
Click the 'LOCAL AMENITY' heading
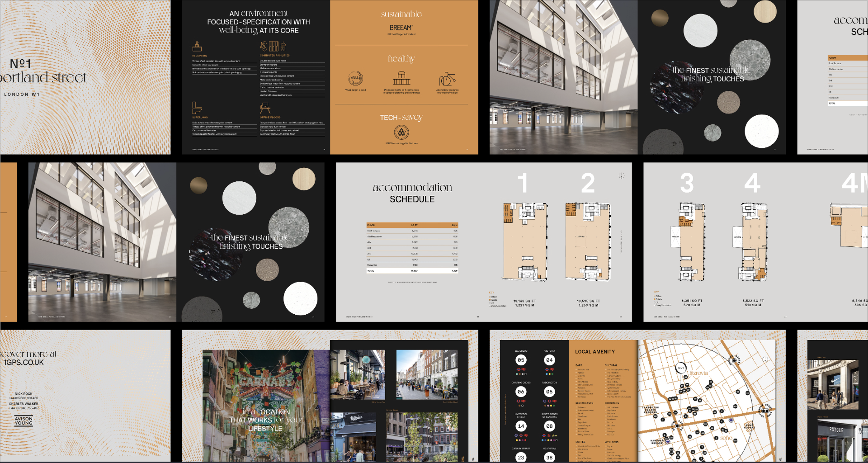point(595,352)
